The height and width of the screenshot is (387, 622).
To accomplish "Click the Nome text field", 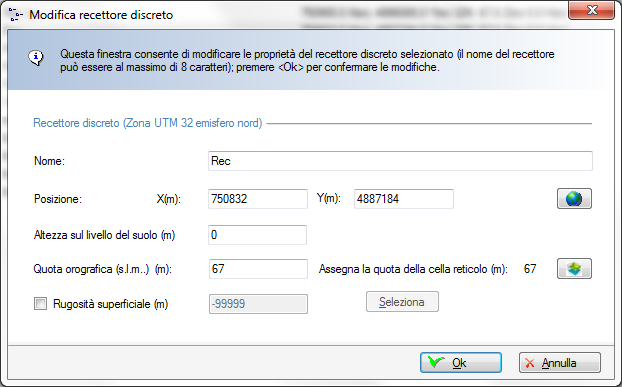I will pos(400,161).
